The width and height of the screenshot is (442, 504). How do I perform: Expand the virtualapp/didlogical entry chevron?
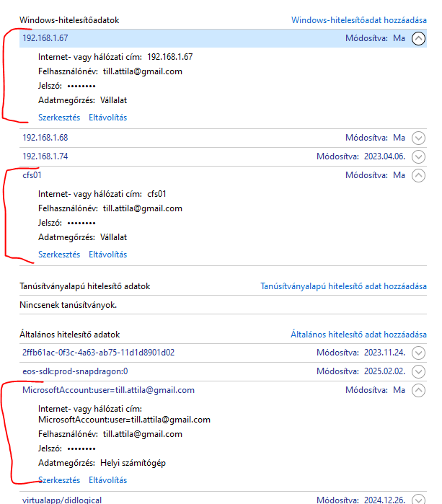(418, 500)
